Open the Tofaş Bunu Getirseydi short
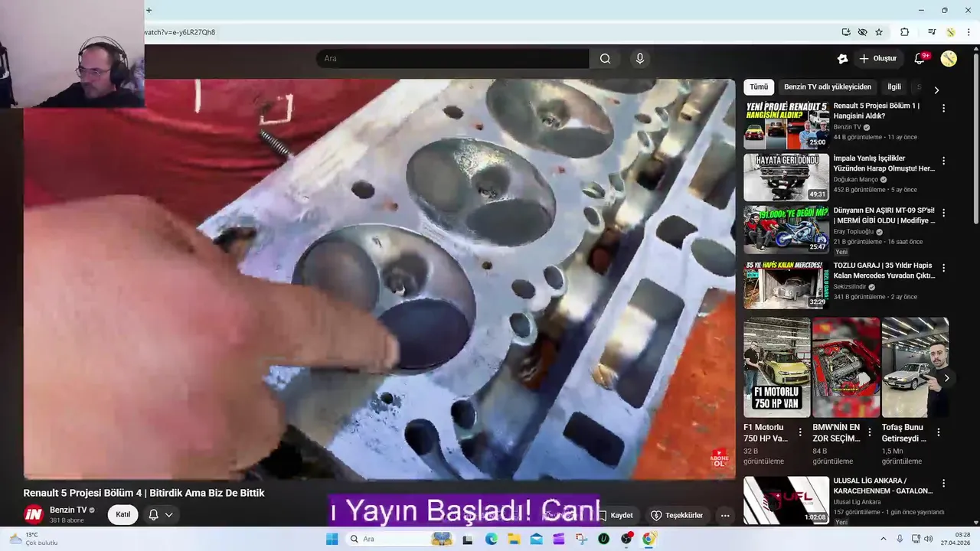 [x=915, y=367]
